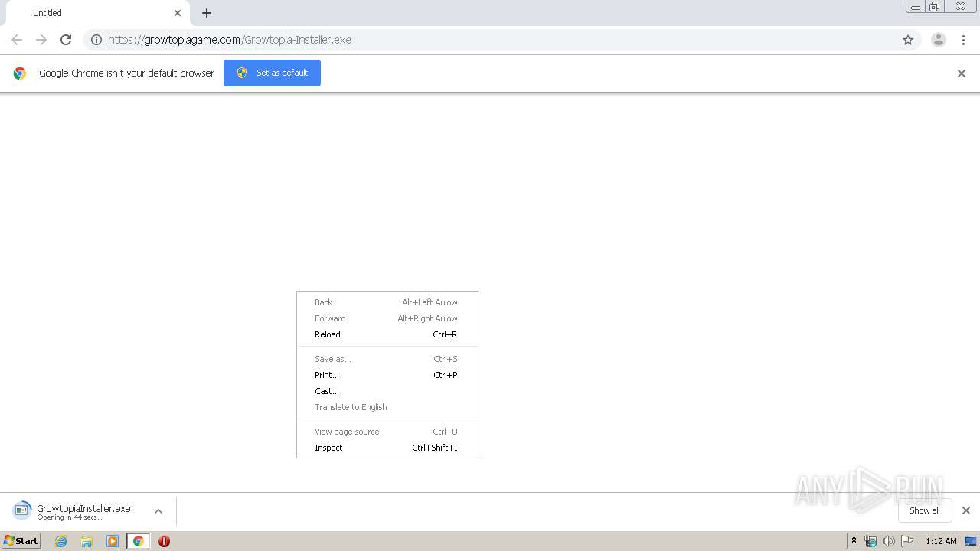Launch Internet Explorer from the taskbar
The height and width of the screenshot is (551, 980).
[x=60, y=541]
